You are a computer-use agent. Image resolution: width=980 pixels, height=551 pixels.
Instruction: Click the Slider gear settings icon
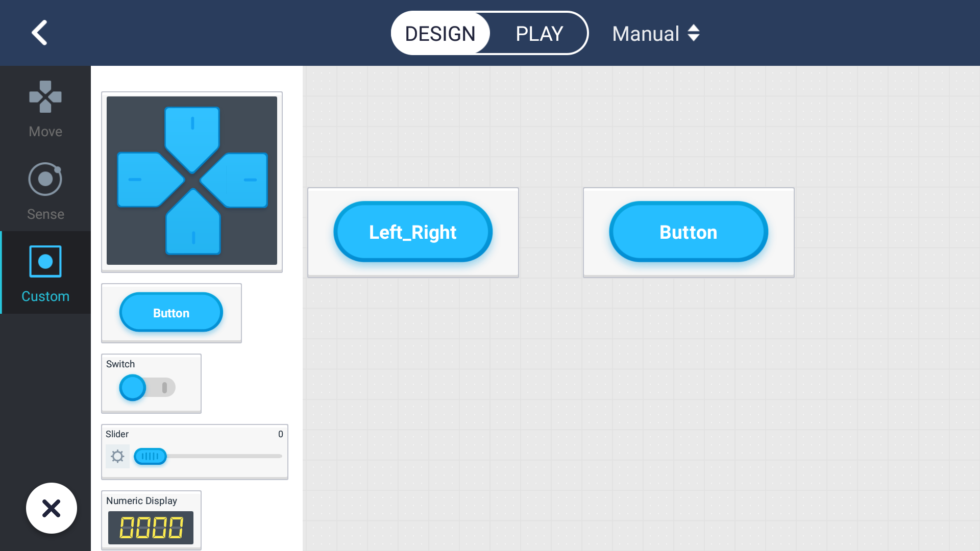point(117,456)
